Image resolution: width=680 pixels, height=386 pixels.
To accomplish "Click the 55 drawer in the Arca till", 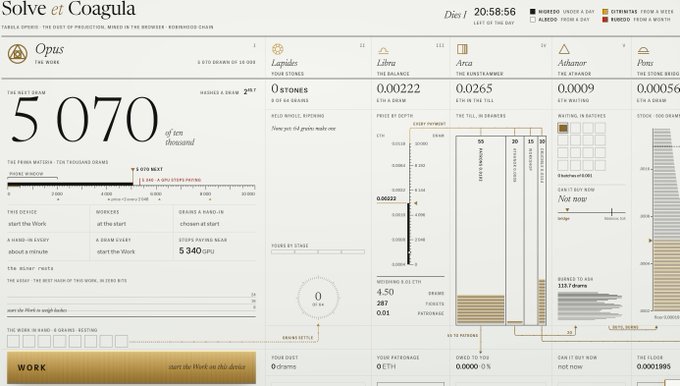I will point(481,230).
